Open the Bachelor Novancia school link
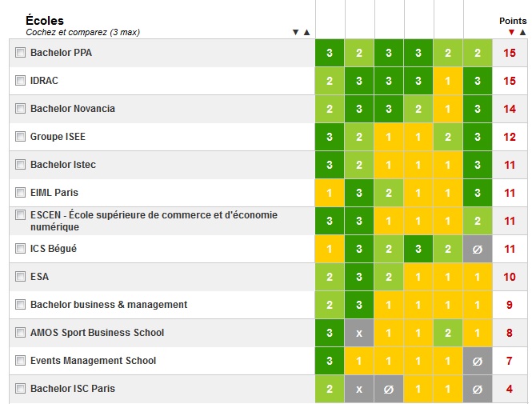The height and width of the screenshot is (404, 532). pos(73,109)
